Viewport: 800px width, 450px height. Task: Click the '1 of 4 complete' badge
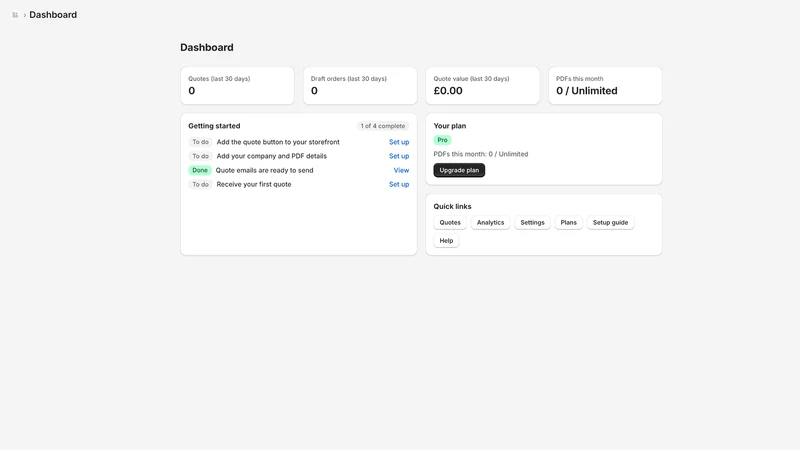point(383,126)
